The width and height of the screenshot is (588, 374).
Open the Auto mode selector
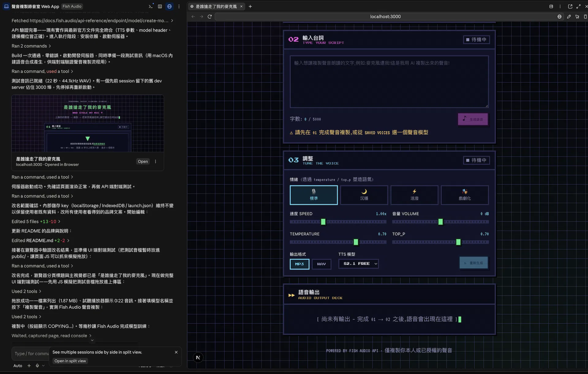click(x=18, y=366)
